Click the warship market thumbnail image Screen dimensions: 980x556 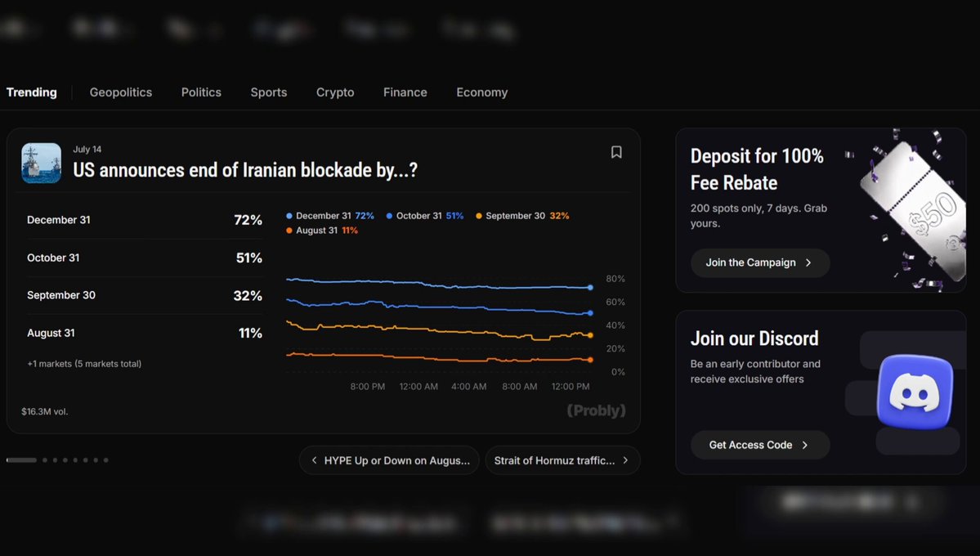(x=41, y=164)
